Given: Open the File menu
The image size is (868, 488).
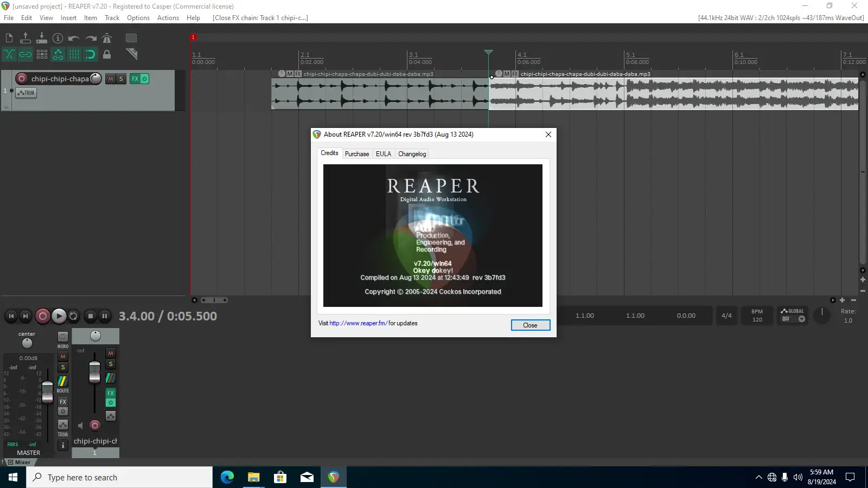Looking at the screenshot, I should (x=9, y=18).
